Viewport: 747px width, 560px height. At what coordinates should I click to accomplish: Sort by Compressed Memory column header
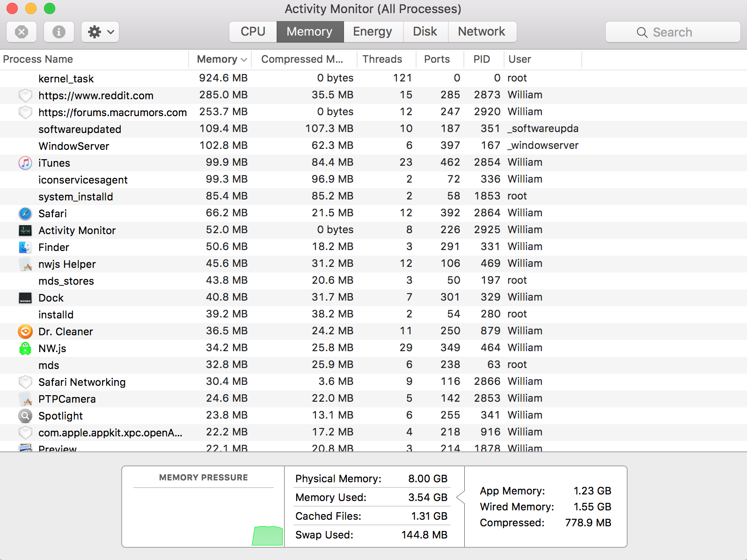tap(304, 59)
